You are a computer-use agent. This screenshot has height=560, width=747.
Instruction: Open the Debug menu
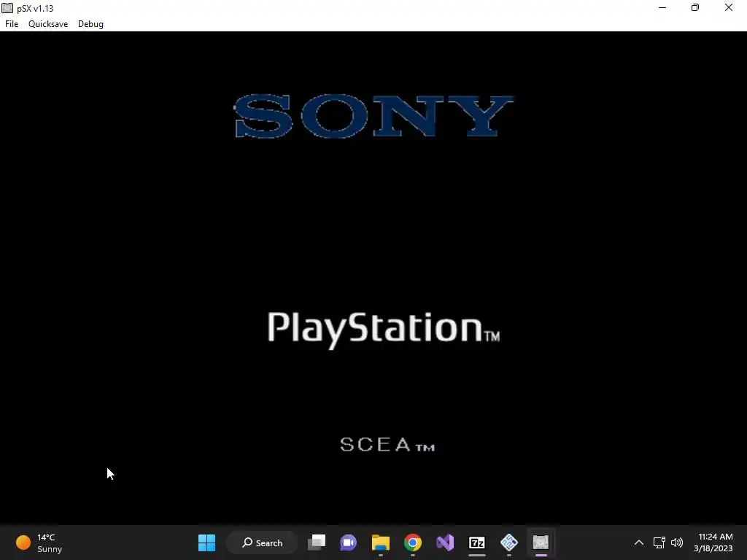pyautogui.click(x=90, y=24)
